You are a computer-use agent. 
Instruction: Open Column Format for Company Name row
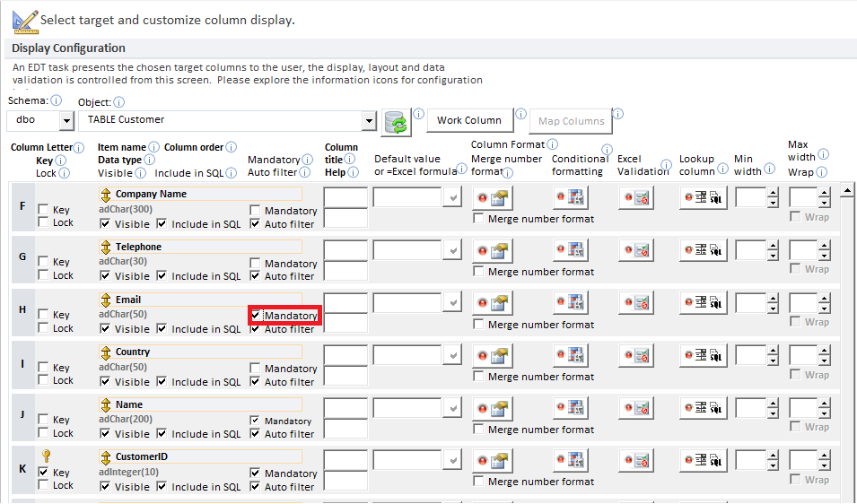493,199
